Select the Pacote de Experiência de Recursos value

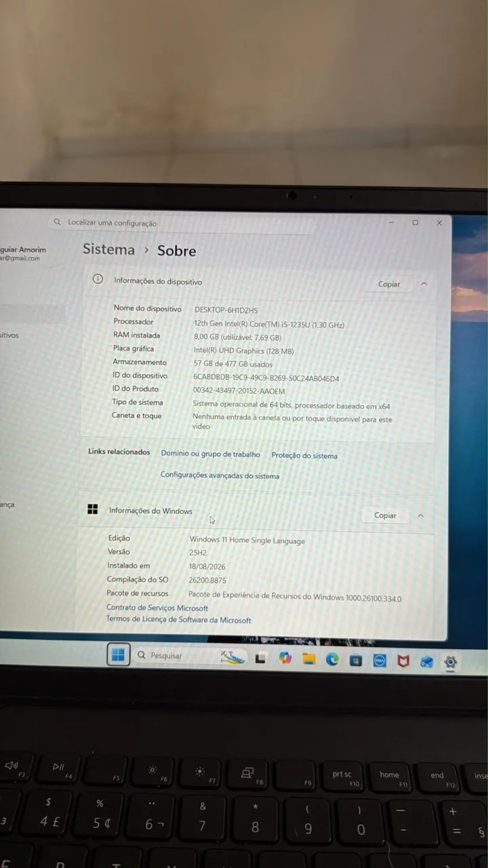click(x=295, y=597)
